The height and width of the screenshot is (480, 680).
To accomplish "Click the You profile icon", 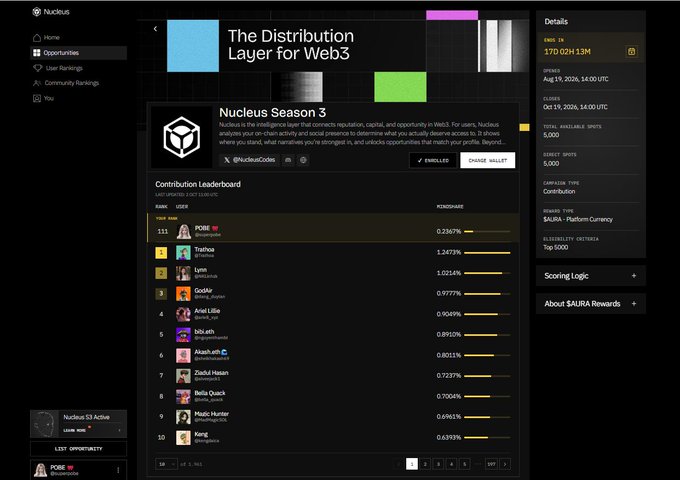I will [37, 98].
